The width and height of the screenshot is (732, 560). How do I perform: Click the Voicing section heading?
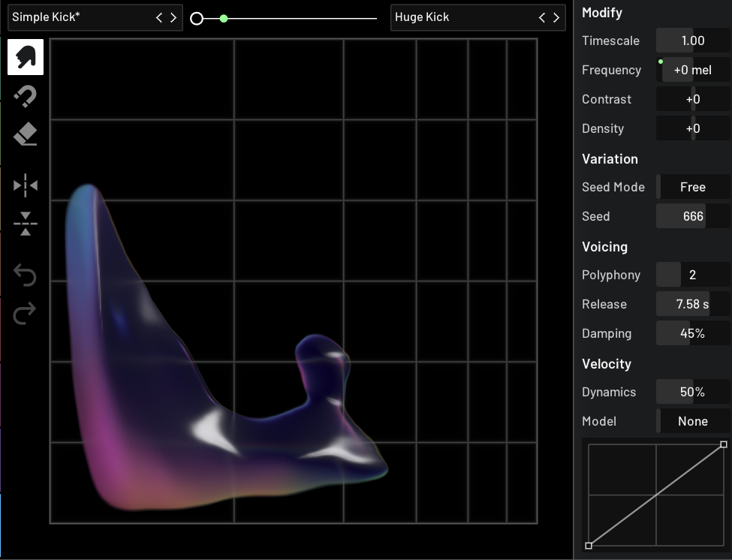pos(604,247)
